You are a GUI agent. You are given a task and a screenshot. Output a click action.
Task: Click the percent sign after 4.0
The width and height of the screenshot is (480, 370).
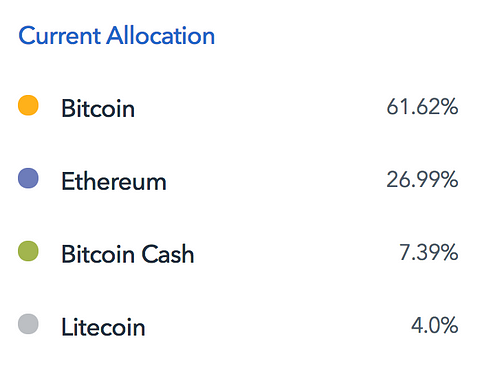click(448, 325)
